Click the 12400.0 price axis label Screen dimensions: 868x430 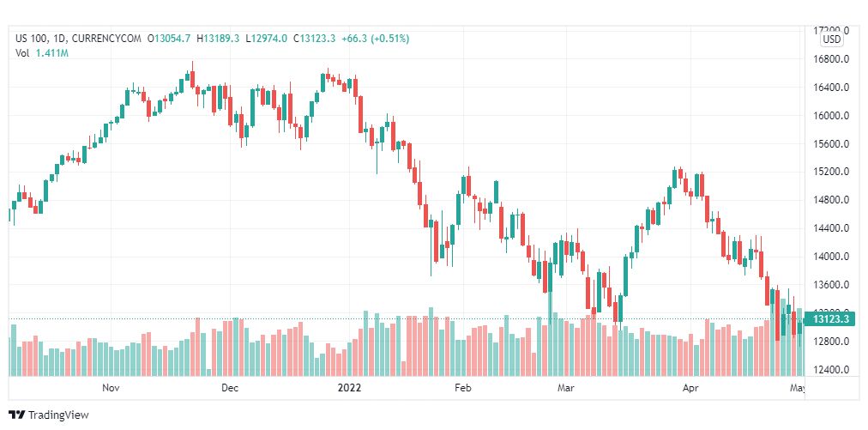[830, 370]
